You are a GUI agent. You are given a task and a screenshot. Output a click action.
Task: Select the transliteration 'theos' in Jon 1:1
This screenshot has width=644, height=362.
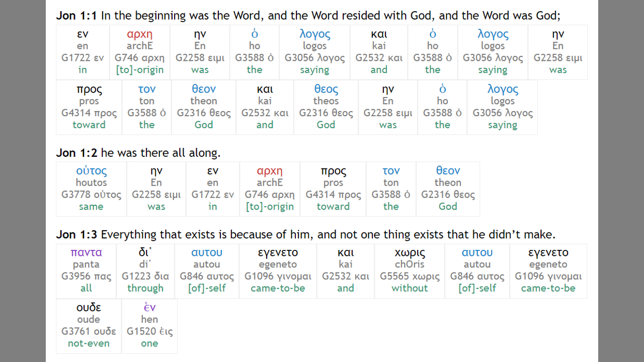(326, 101)
